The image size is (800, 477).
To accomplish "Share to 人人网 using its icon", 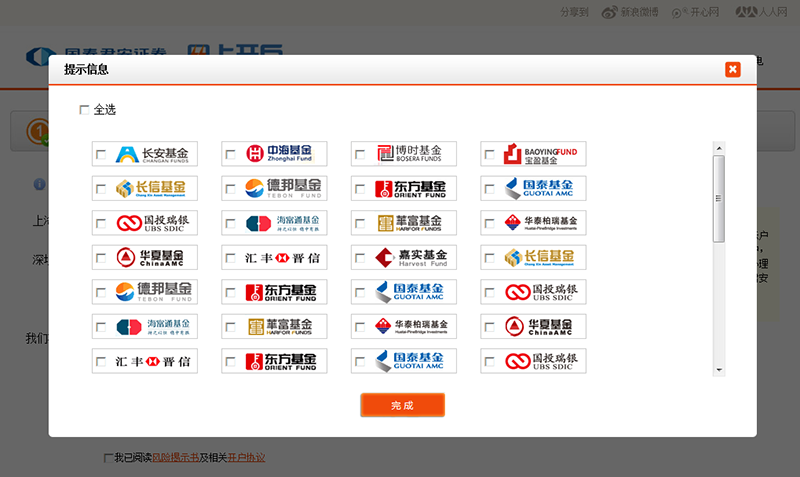I will tap(743, 12).
